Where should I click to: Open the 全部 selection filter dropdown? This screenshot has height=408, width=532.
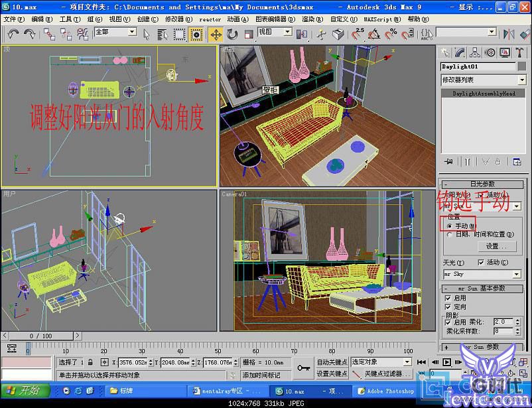coord(132,32)
